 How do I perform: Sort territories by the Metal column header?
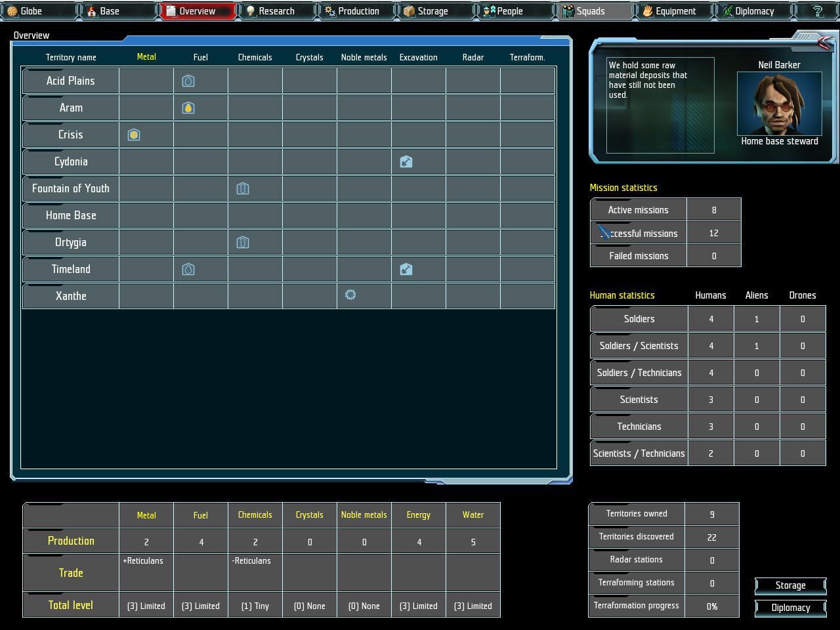click(146, 57)
